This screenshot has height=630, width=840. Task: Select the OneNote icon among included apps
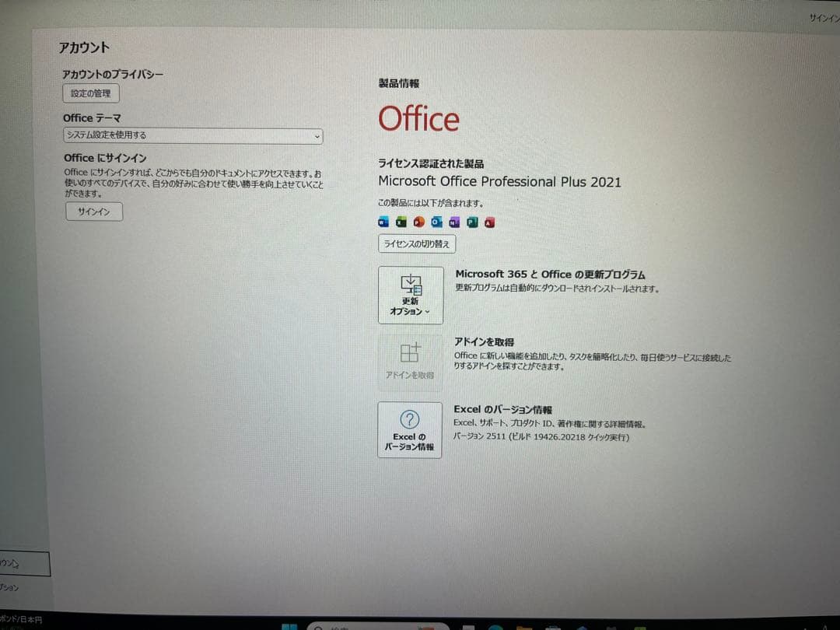pyautogui.click(x=455, y=222)
